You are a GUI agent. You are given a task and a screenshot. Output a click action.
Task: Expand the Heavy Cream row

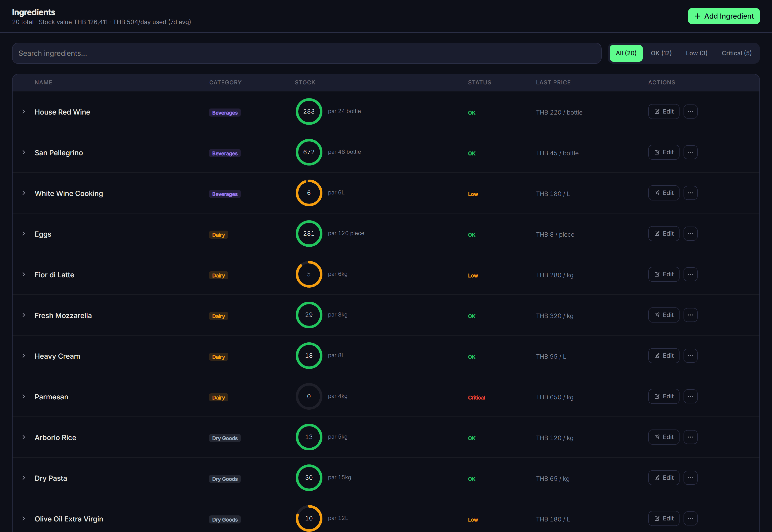tap(24, 356)
